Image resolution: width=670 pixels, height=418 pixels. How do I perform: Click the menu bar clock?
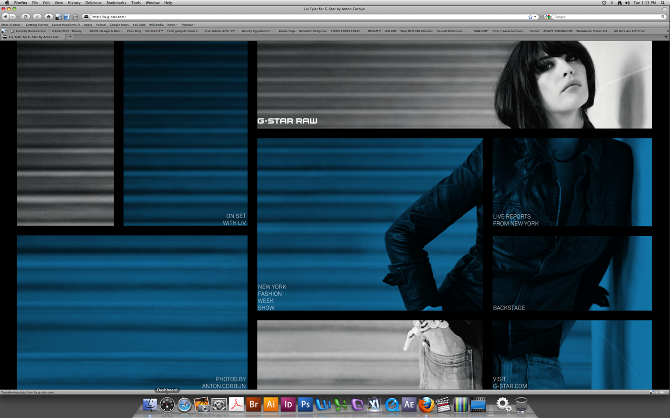coord(645,3)
